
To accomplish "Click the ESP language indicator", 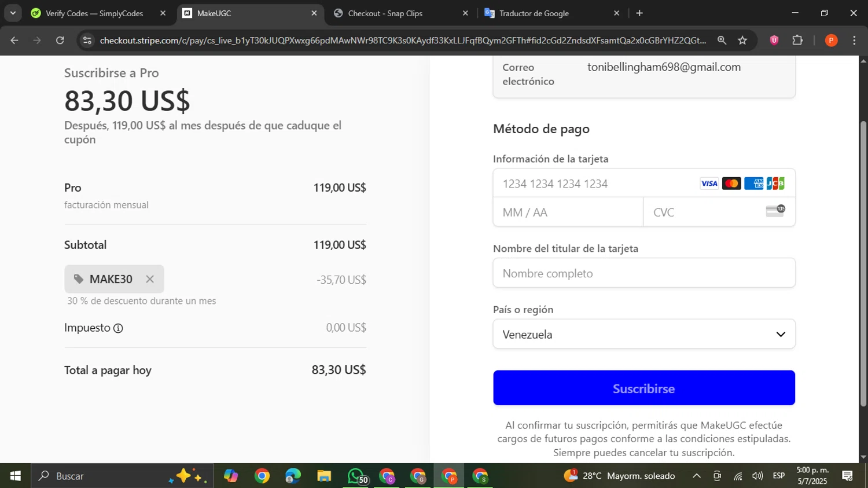I will [x=779, y=476].
